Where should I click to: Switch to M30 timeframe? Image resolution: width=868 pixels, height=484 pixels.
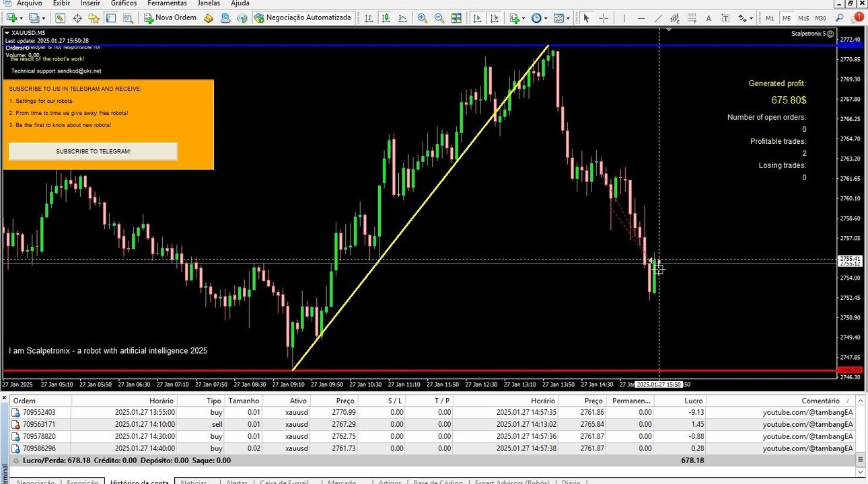click(821, 18)
